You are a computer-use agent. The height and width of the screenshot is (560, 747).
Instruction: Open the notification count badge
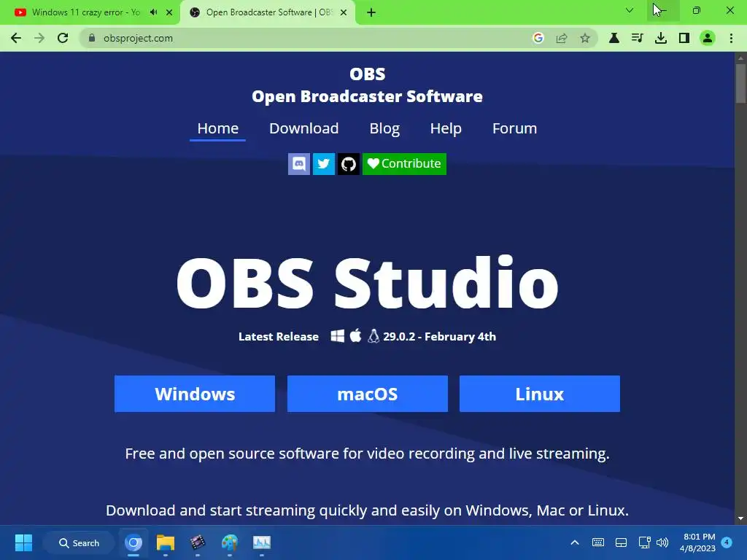coord(727,542)
